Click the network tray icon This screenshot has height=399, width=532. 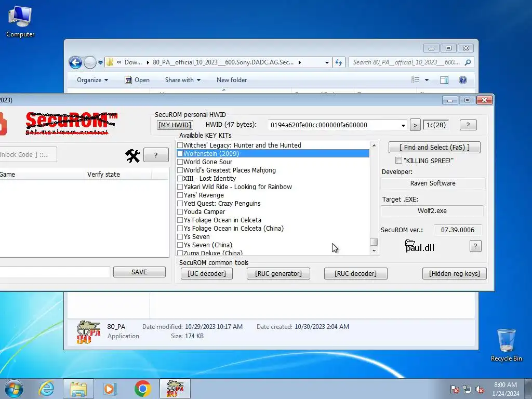[x=467, y=389]
